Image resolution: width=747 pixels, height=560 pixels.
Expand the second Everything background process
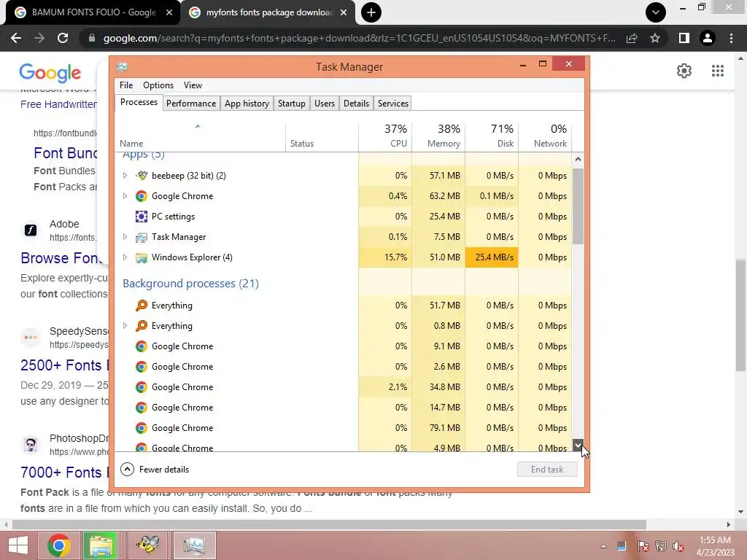tap(125, 326)
